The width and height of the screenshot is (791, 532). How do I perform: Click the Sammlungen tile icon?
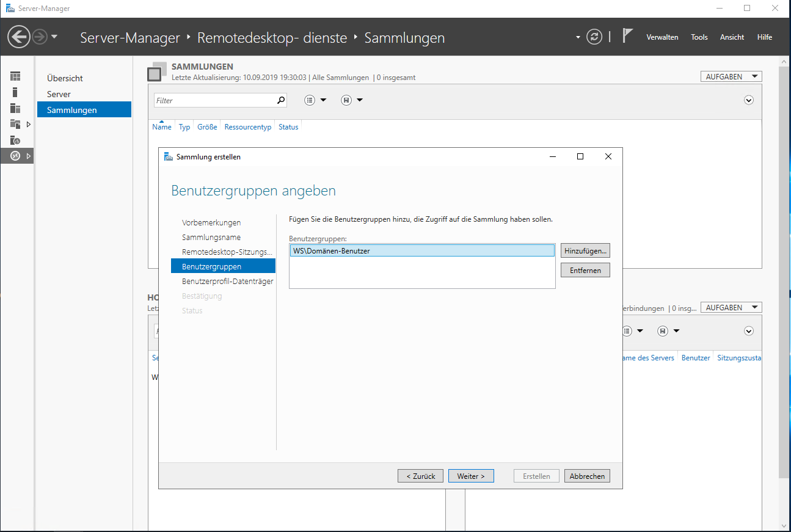[156, 71]
